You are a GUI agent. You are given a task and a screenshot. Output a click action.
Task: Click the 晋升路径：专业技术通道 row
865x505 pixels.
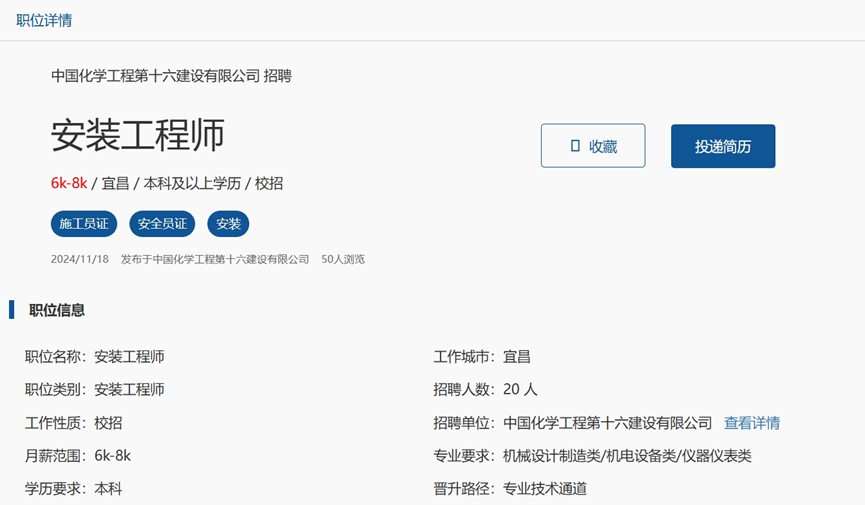(x=510, y=488)
